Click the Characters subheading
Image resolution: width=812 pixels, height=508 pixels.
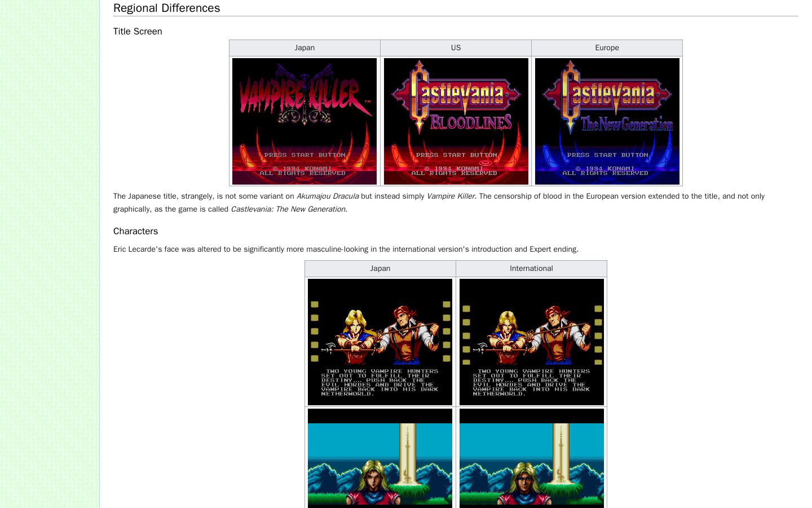point(135,231)
